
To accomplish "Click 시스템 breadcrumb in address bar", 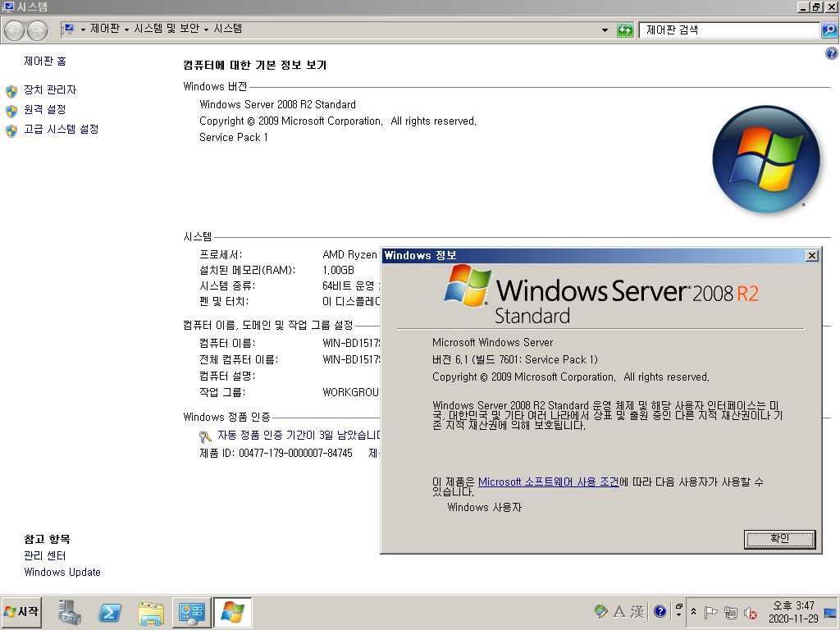I will [x=228, y=29].
